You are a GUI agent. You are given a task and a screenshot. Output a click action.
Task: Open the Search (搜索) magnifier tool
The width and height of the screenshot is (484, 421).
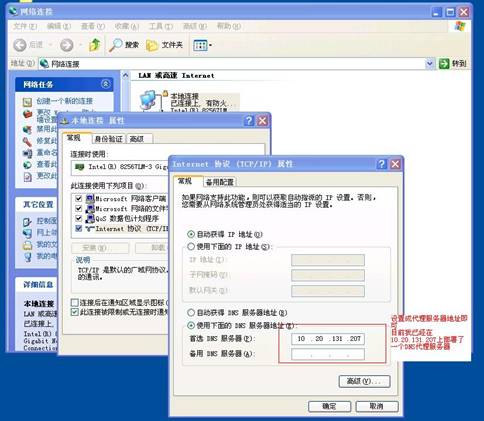116,45
